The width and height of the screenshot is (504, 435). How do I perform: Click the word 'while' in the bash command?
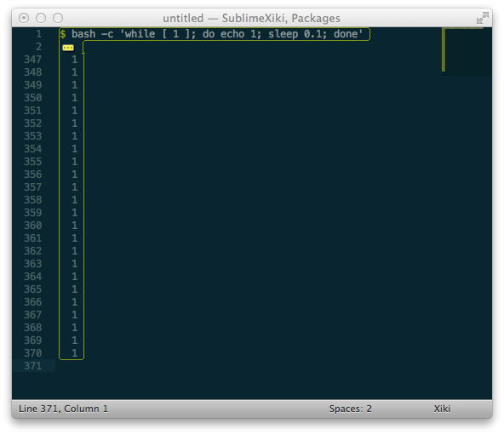pos(140,34)
